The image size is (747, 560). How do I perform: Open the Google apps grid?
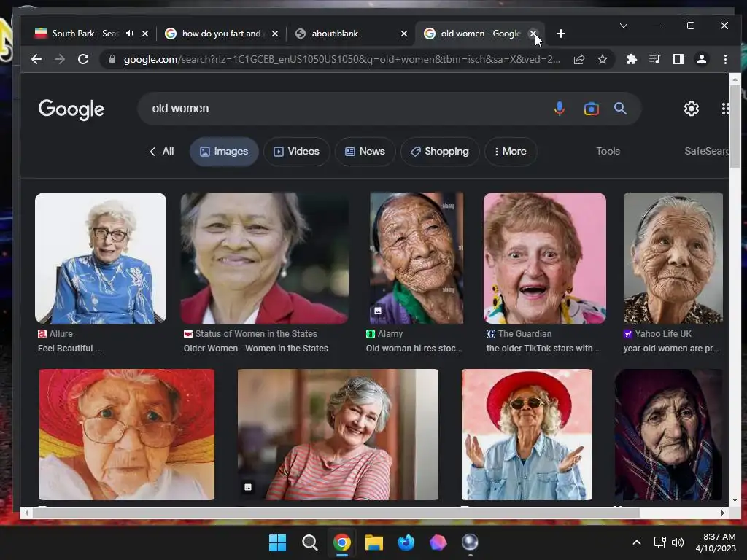pyautogui.click(x=724, y=109)
